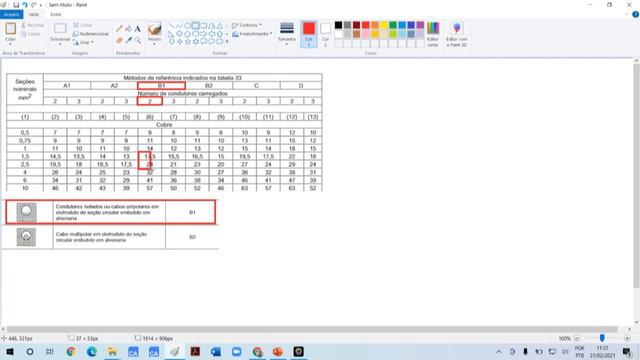This screenshot has width=640, height=360.
Task: Switch to the Exibir ribbon tab
Action: click(x=56, y=14)
